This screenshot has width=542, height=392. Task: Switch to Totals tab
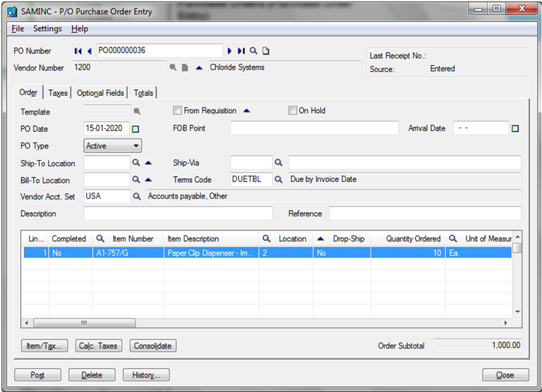143,93
